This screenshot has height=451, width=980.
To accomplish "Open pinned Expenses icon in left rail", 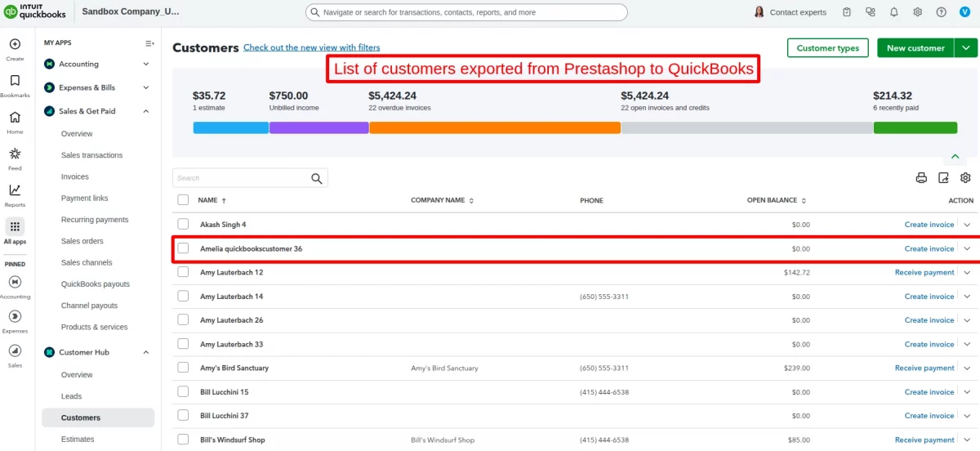I will [x=15, y=316].
